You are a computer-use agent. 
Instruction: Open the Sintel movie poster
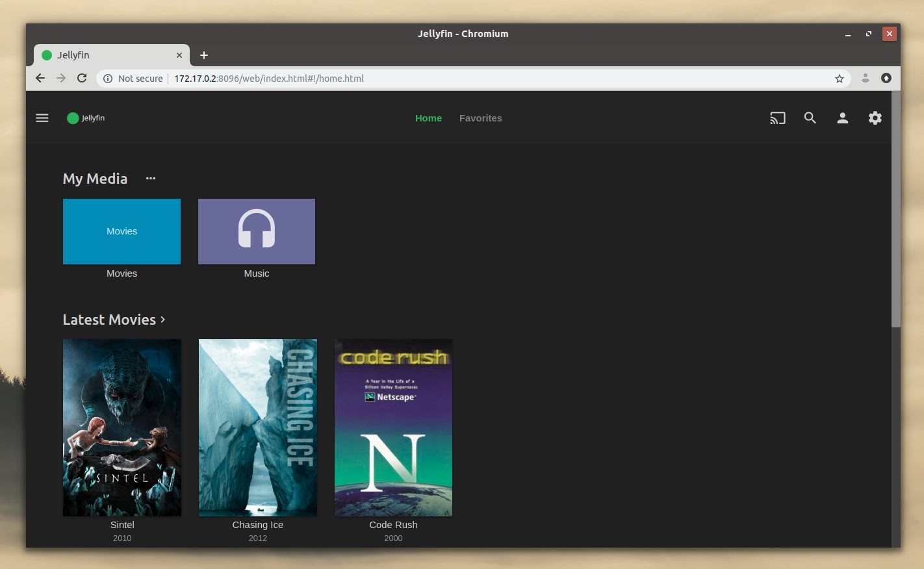(122, 427)
